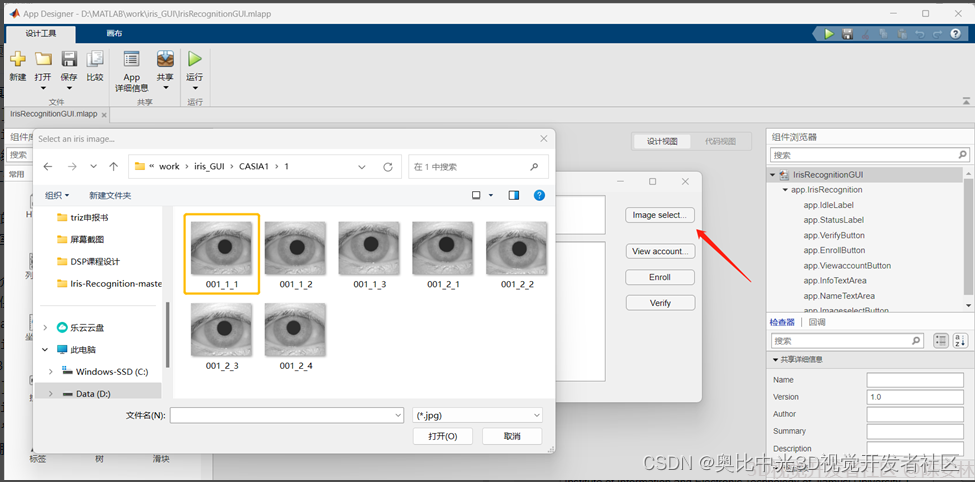Click the 打开(O) button
The width and height of the screenshot is (975, 482).
(443, 436)
